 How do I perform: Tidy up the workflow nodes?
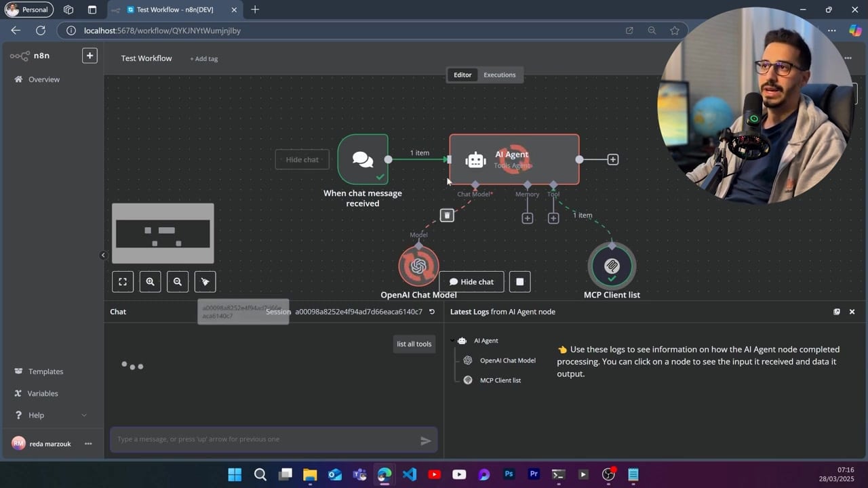point(205,282)
